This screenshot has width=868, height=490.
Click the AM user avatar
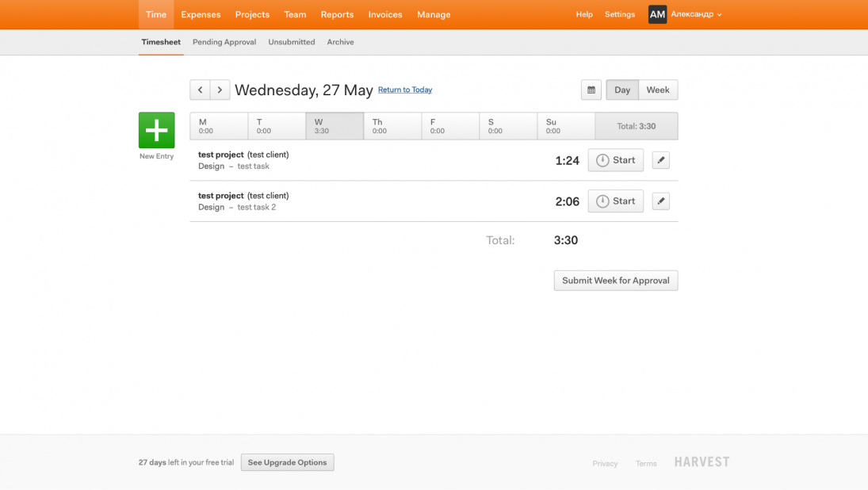[x=657, y=14]
